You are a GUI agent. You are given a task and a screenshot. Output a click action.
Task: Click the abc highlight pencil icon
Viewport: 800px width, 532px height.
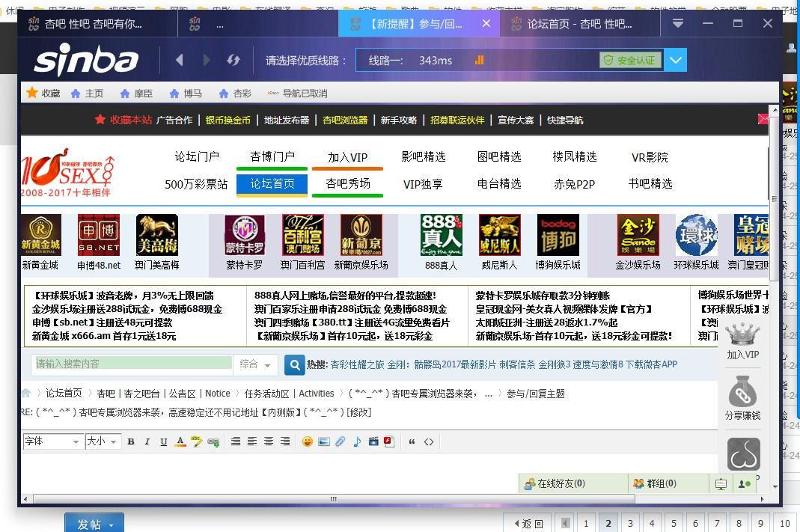196,441
